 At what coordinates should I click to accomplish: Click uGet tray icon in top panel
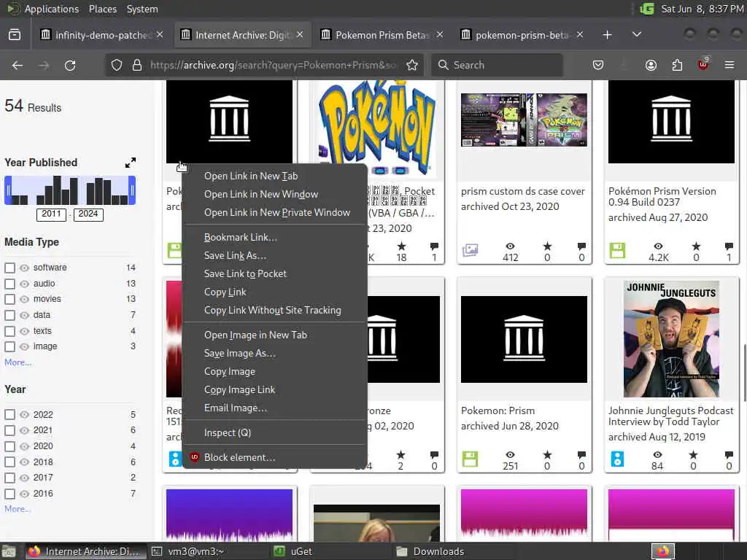pos(646,9)
